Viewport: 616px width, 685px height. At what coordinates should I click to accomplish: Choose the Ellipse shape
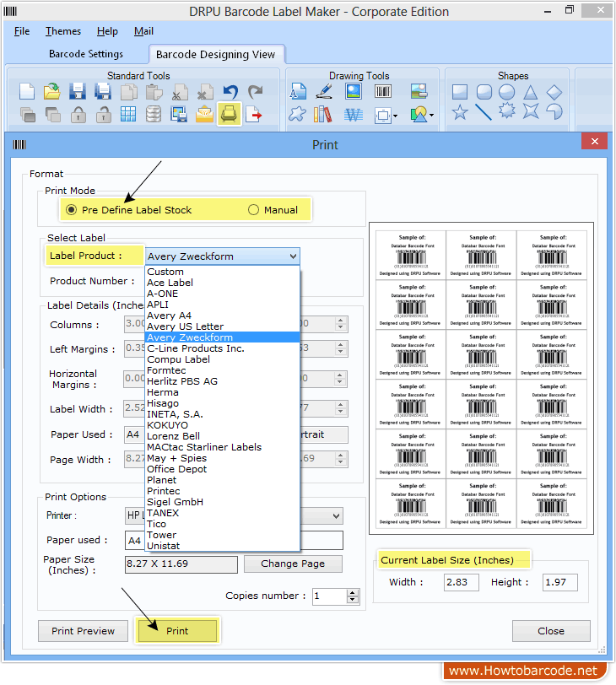[x=507, y=92]
